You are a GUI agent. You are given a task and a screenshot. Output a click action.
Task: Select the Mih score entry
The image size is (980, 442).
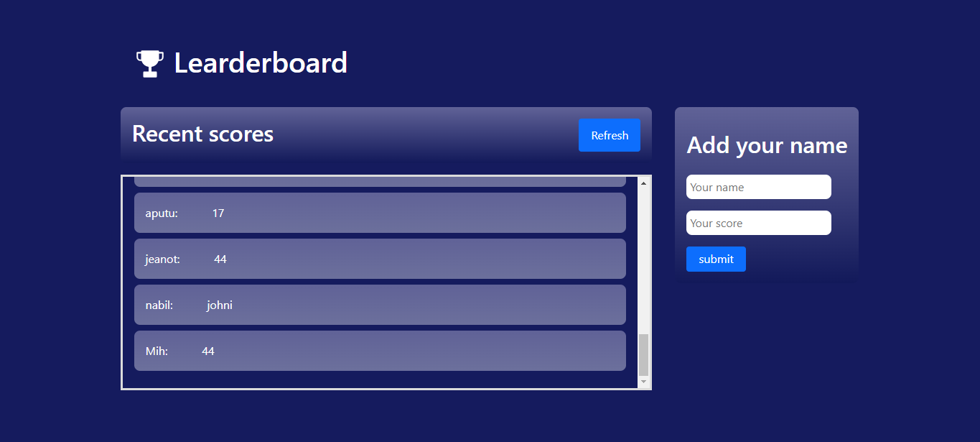pyautogui.click(x=379, y=351)
